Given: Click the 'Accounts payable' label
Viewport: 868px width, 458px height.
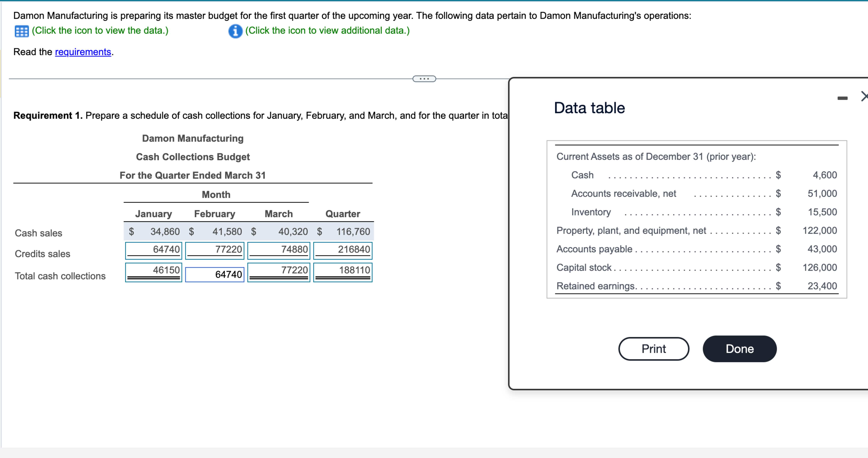Looking at the screenshot, I should point(594,249).
